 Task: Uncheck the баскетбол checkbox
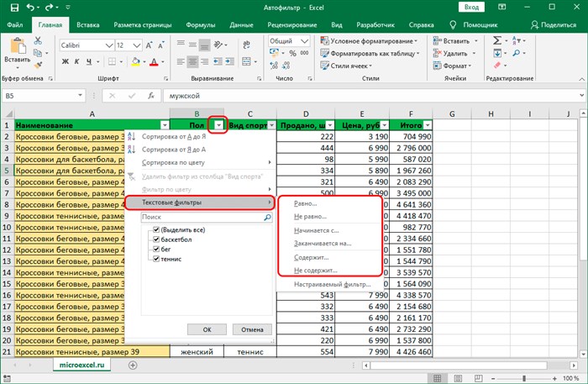156,239
